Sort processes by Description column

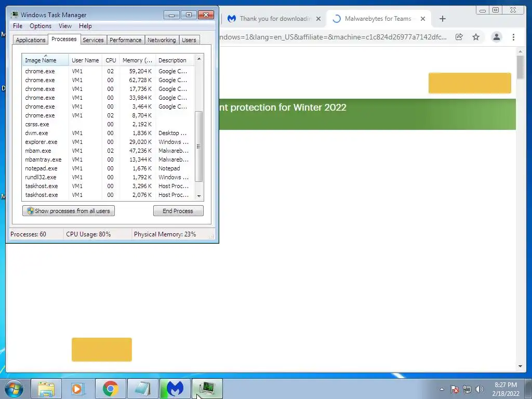(x=175, y=60)
